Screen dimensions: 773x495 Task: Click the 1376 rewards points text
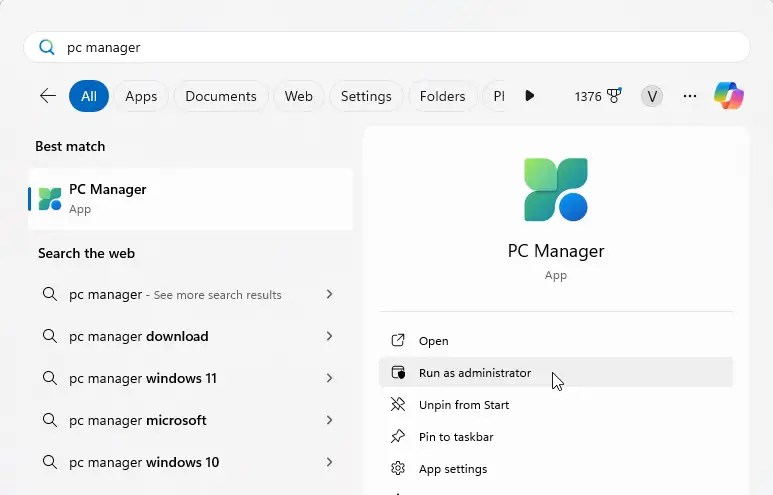coord(588,96)
